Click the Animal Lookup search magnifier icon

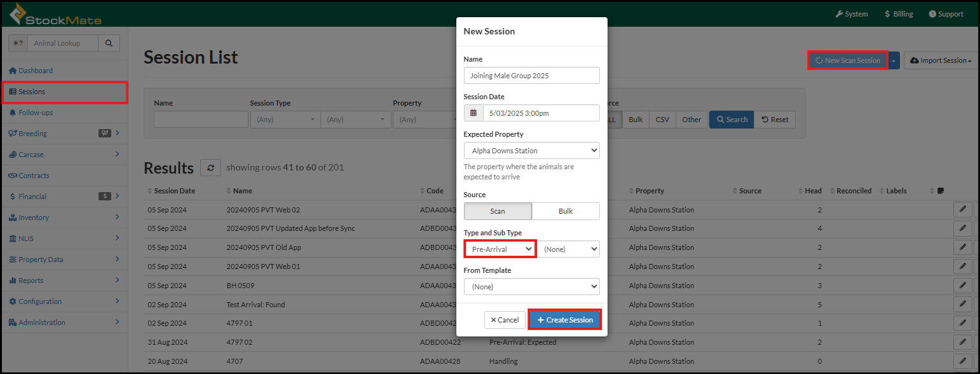(x=109, y=43)
